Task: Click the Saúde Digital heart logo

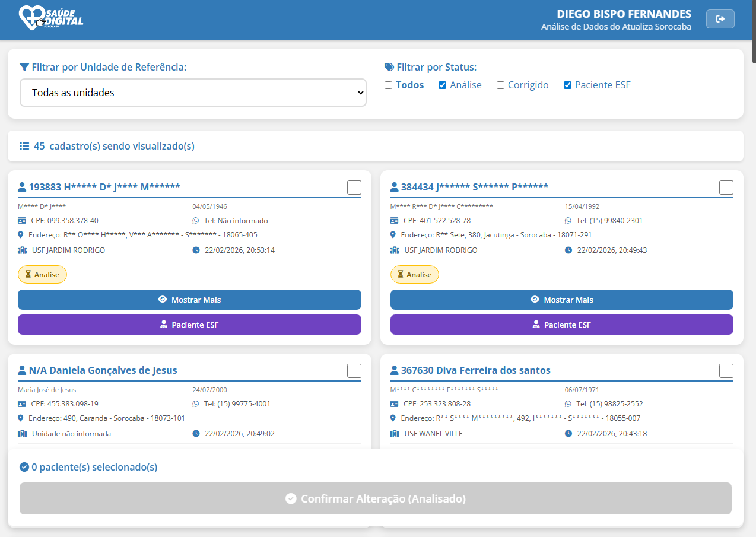Action: point(31,18)
